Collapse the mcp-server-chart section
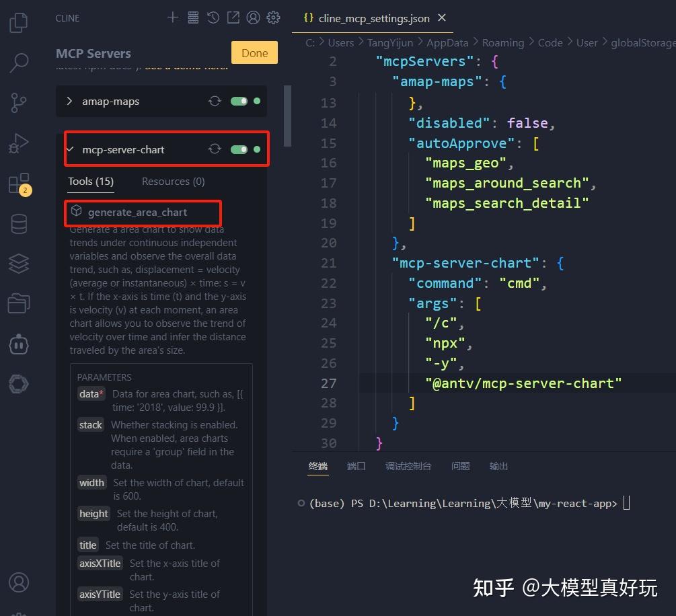 (x=69, y=149)
